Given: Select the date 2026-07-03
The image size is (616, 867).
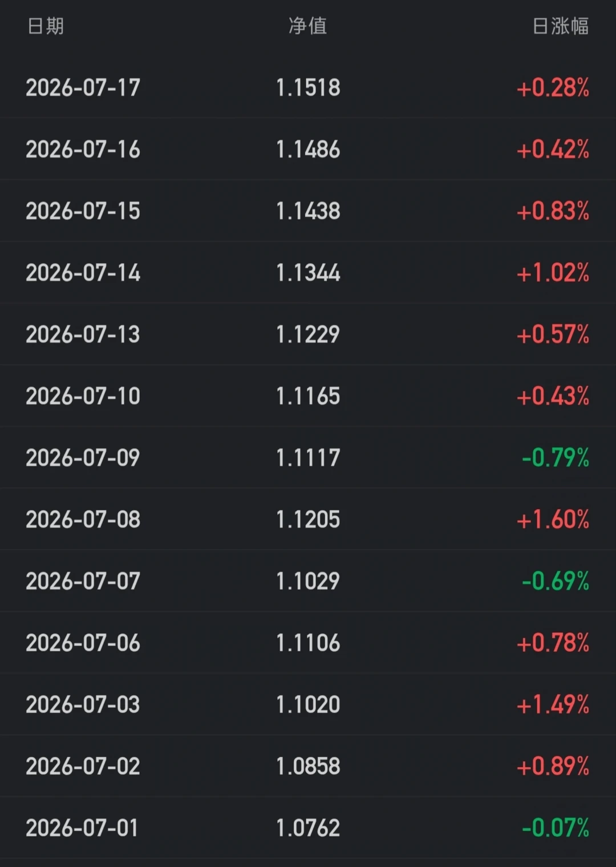Looking at the screenshot, I should [83, 704].
